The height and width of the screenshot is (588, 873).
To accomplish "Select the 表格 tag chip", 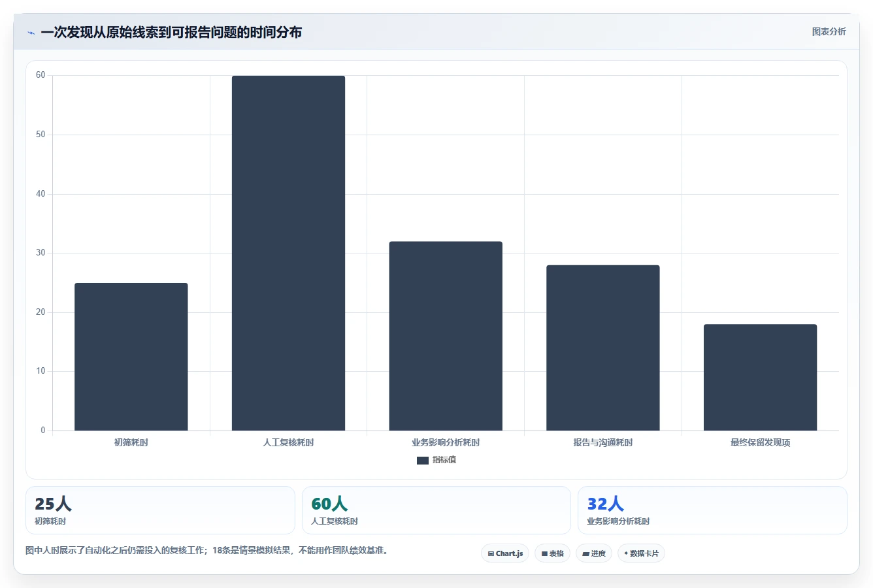I will point(552,553).
